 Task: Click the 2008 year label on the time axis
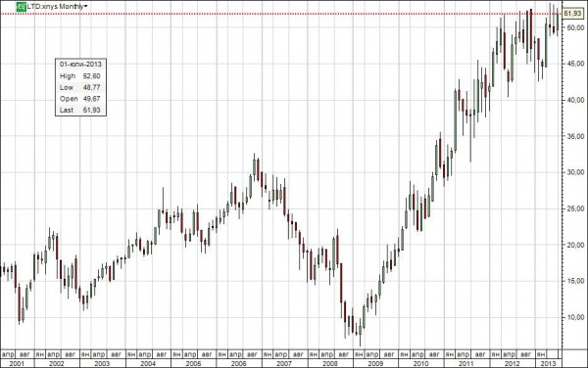point(330,363)
